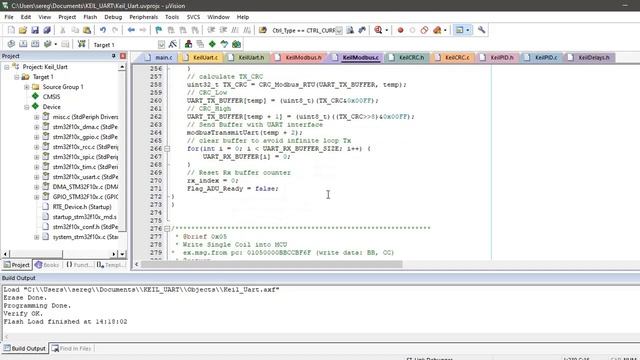The width and height of the screenshot is (640, 360).
Task: Download code to flash with the LOAD icon
Action: [x=82, y=44]
